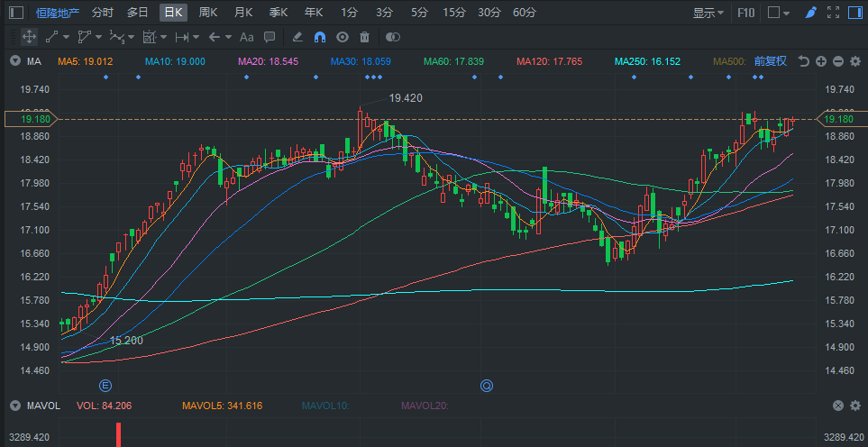Click the E event marker on chart
This screenshot has height=447, width=868.
click(x=105, y=385)
